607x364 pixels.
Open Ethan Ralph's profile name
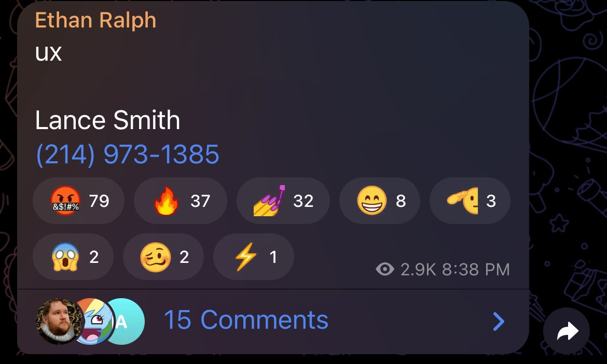tap(95, 20)
